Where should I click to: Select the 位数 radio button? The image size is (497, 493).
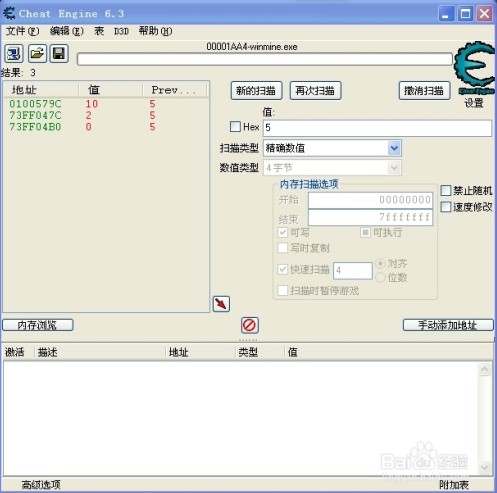(x=380, y=277)
